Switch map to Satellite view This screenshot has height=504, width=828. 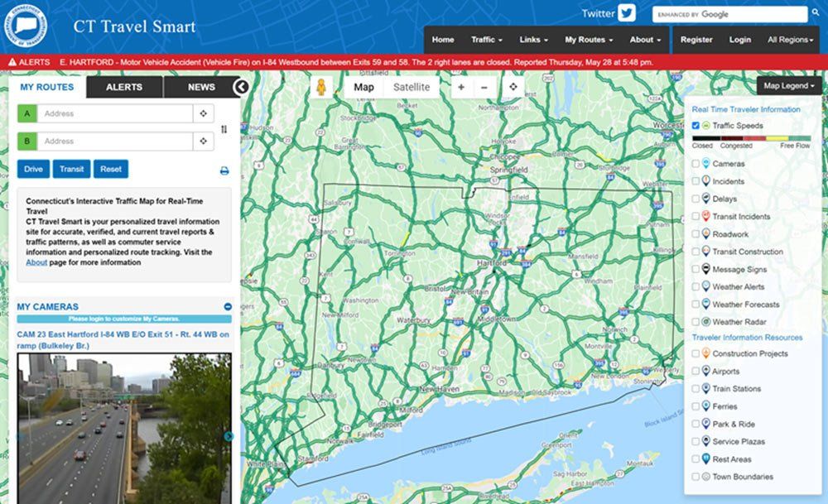(x=412, y=87)
